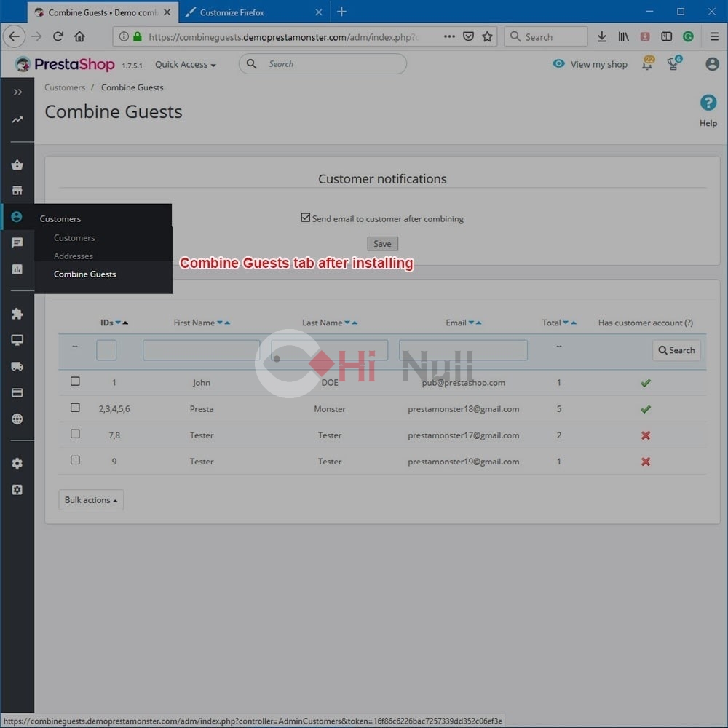Open page actions three-dots menu

tap(449, 36)
